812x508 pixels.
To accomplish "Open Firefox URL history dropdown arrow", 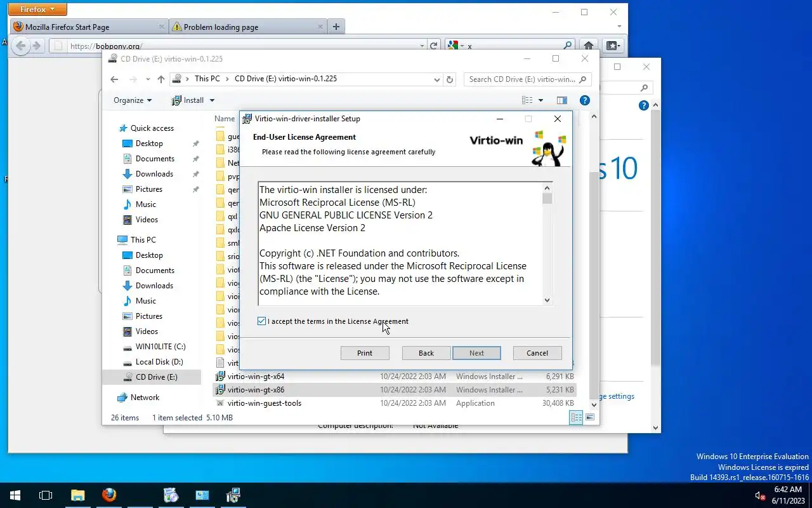I will [422, 46].
